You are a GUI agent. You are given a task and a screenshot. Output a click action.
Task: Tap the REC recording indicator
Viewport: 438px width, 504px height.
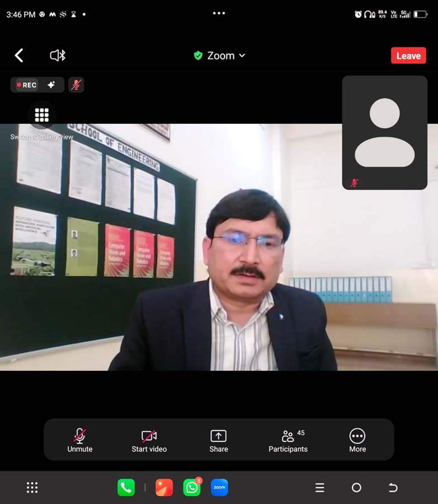click(27, 85)
